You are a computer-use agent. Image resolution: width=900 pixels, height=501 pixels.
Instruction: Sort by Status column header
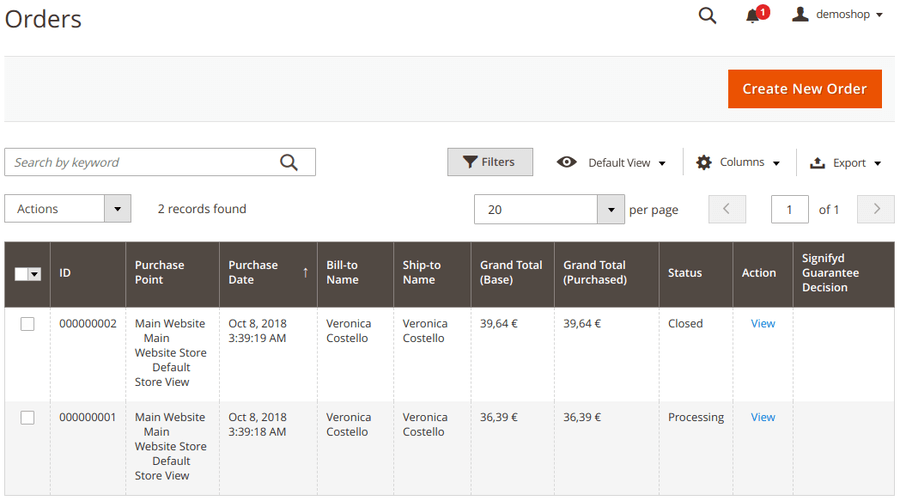(x=685, y=273)
